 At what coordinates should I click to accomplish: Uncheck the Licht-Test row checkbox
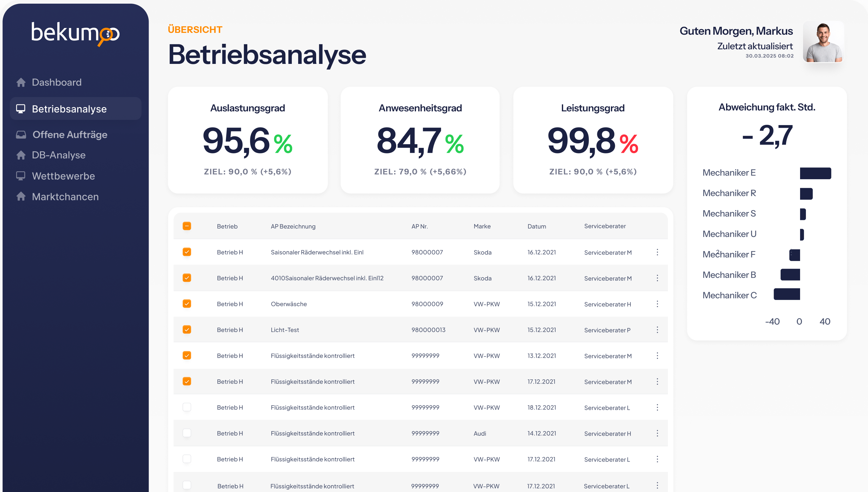(187, 330)
